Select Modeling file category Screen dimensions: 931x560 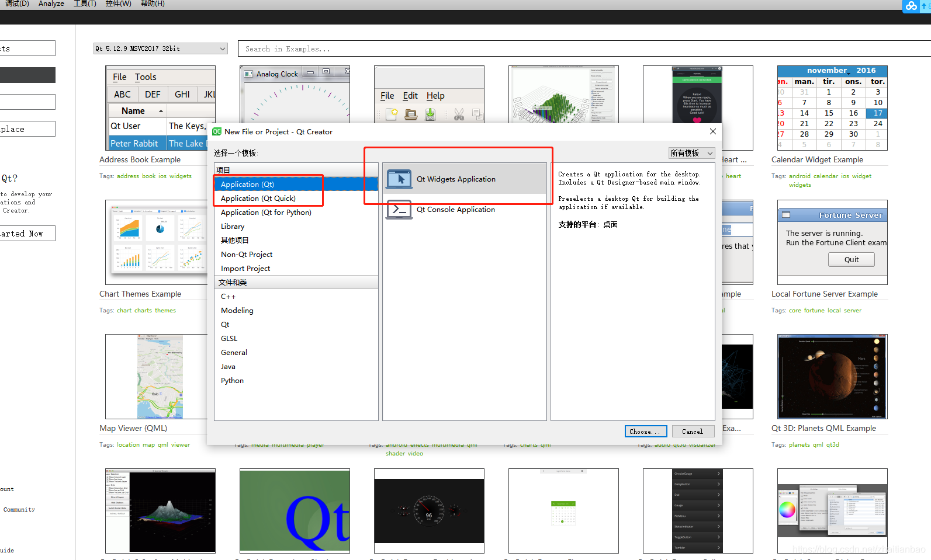click(x=296, y=310)
